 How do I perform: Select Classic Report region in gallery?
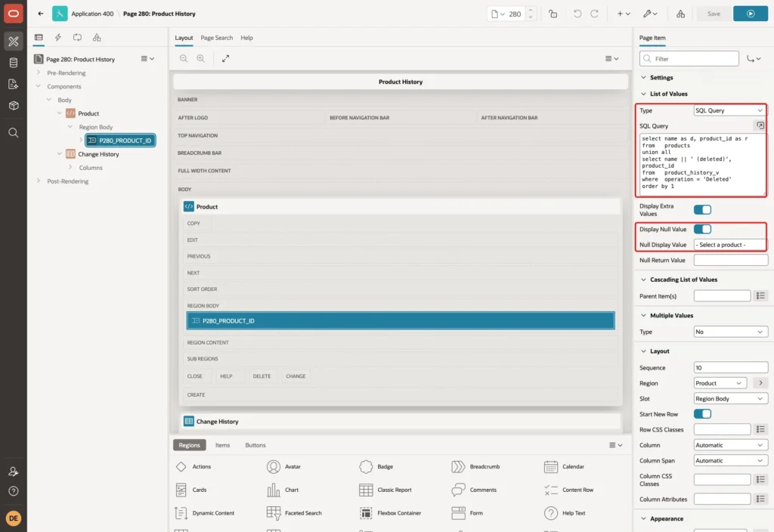(385, 490)
